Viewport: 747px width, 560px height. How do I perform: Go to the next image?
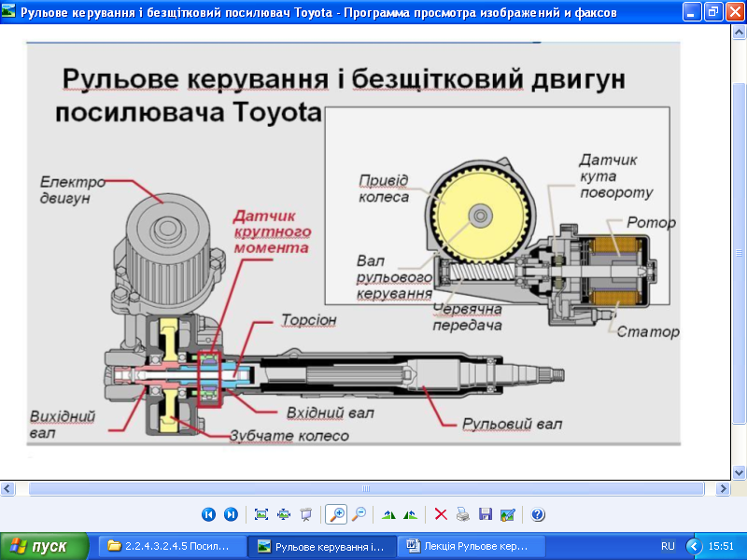click(x=231, y=514)
